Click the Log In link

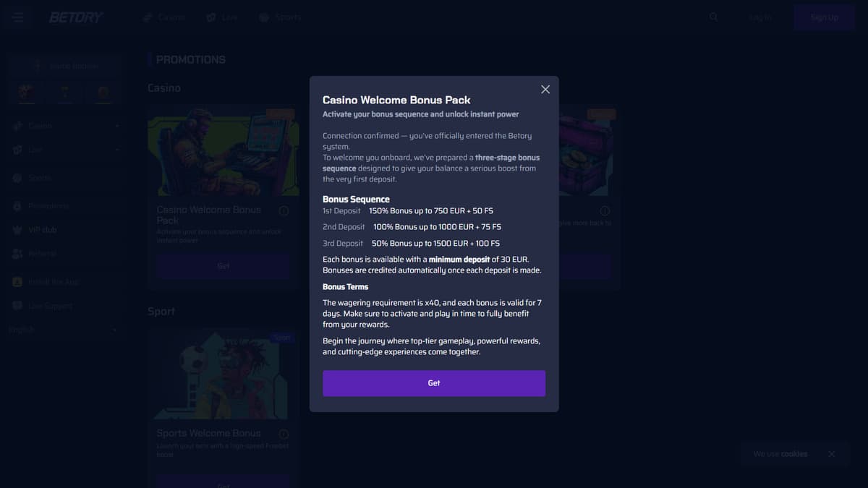point(760,17)
